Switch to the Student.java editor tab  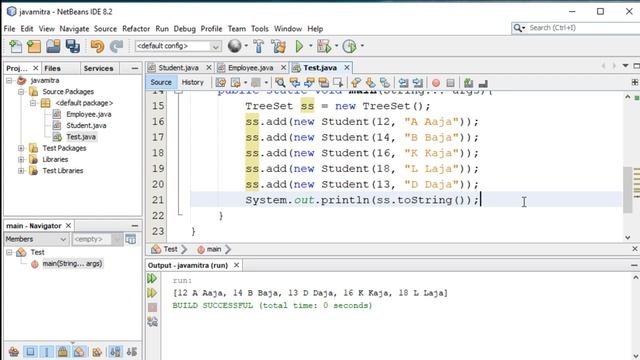click(x=178, y=68)
